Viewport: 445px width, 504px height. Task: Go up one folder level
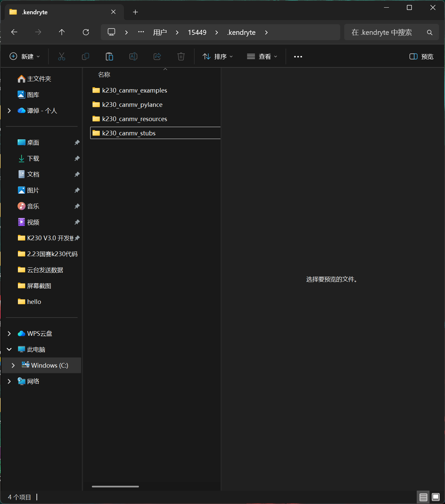point(62,32)
